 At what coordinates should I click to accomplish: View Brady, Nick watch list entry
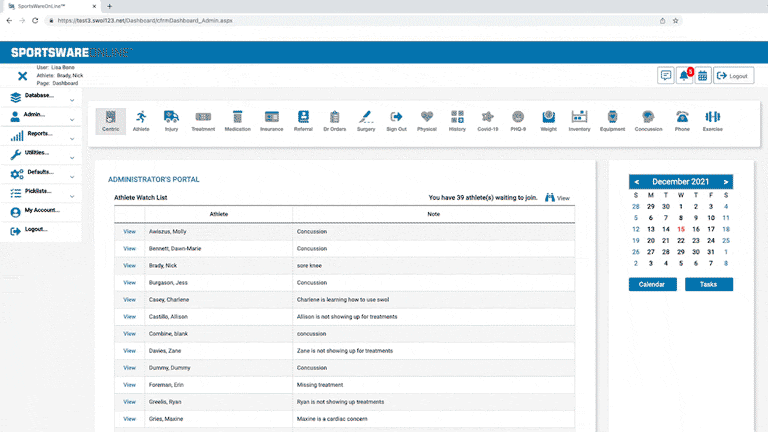tap(129, 265)
